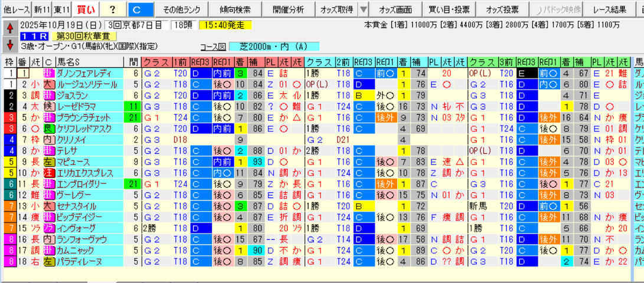Click the blue C rank button

click(x=141, y=9)
